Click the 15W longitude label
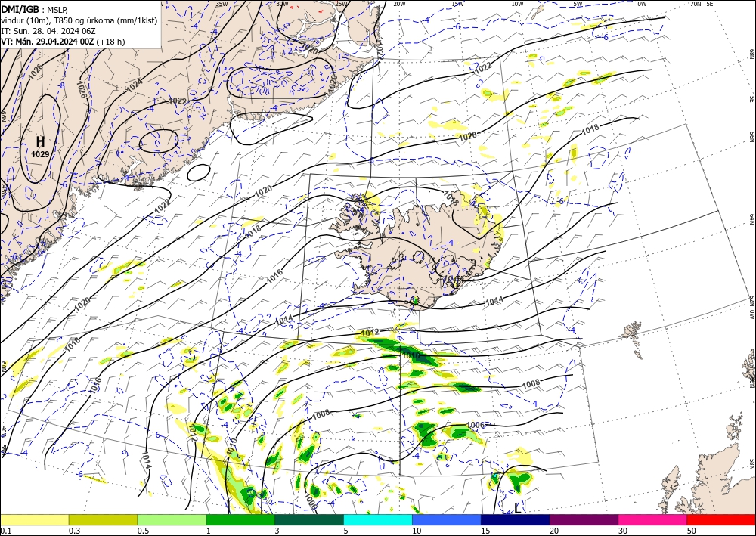The width and height of the screenshot is (756, 536). [458, 4]
